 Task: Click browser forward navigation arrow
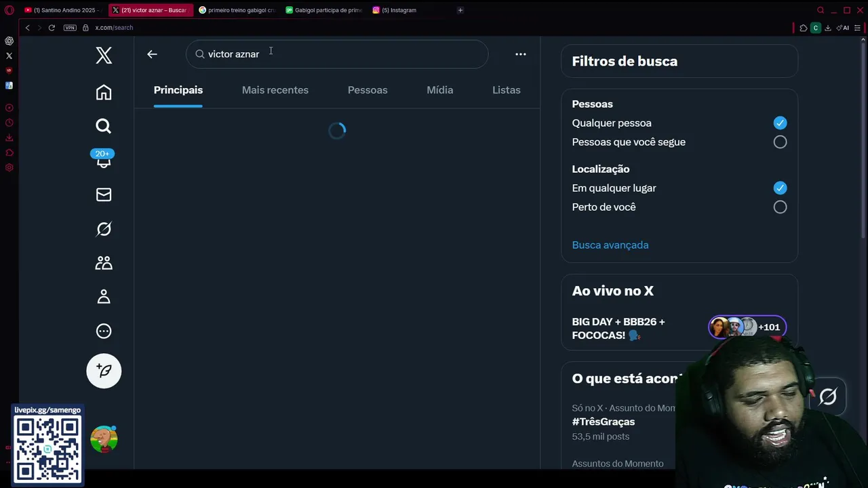tap(39, 28)
